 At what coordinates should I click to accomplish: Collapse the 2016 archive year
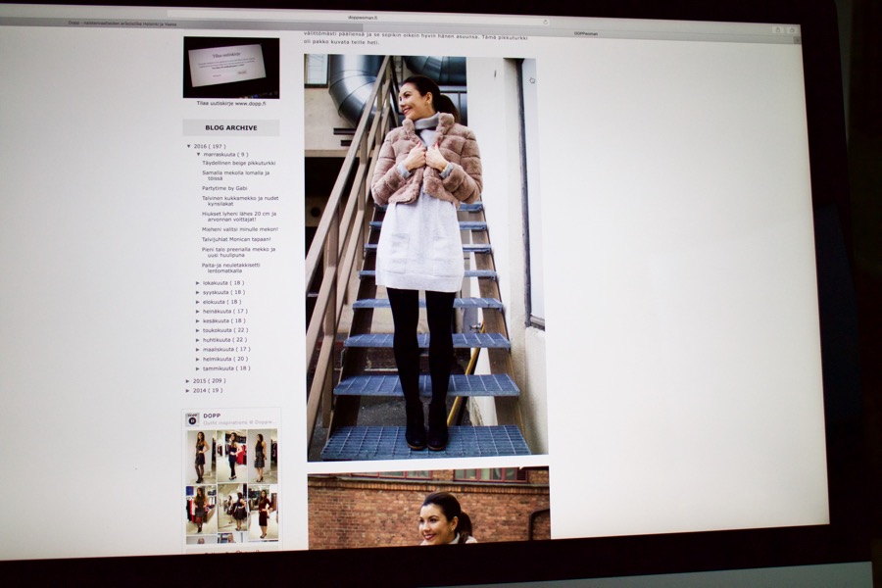coord(188,146)
